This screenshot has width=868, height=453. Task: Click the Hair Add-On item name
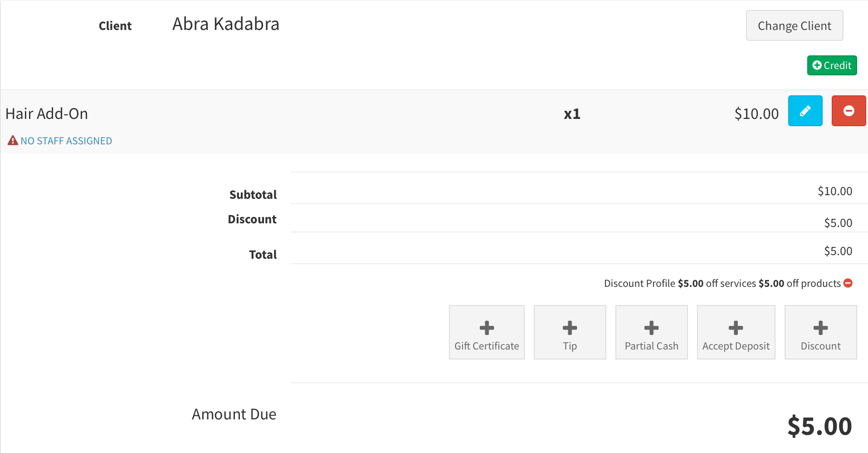click(x=47, y=113)
